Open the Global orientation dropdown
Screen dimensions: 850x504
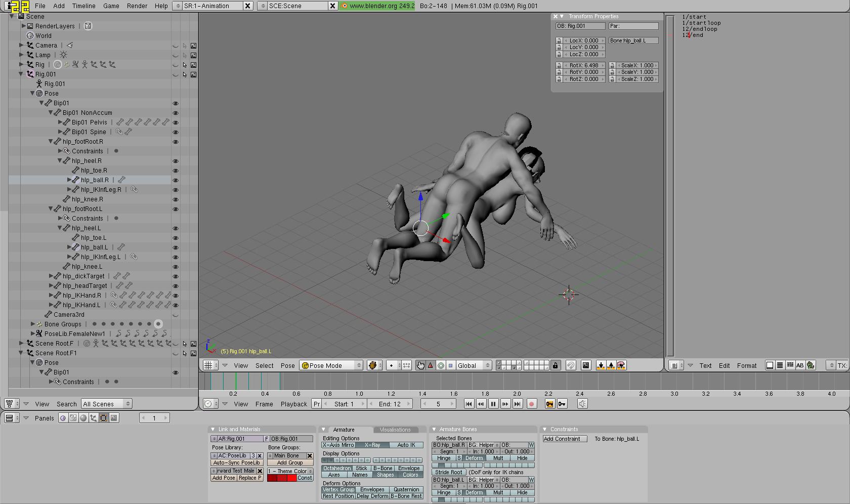pos(474,365)
